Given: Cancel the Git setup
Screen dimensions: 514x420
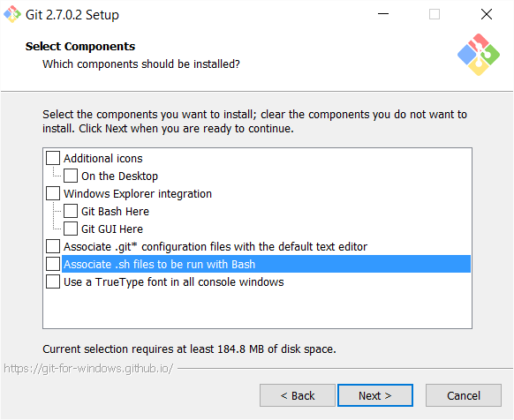Looking at the screenshot, I should coord(464,395).
